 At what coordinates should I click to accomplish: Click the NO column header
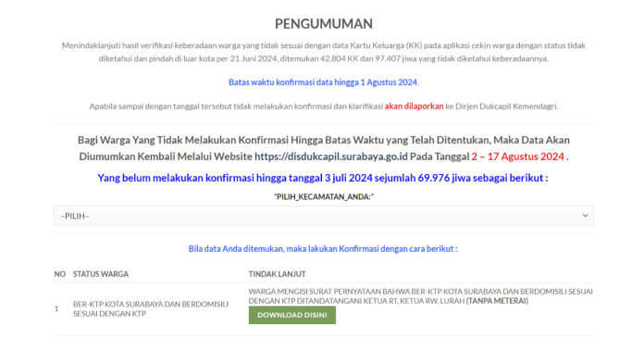[x=59, y=274]
